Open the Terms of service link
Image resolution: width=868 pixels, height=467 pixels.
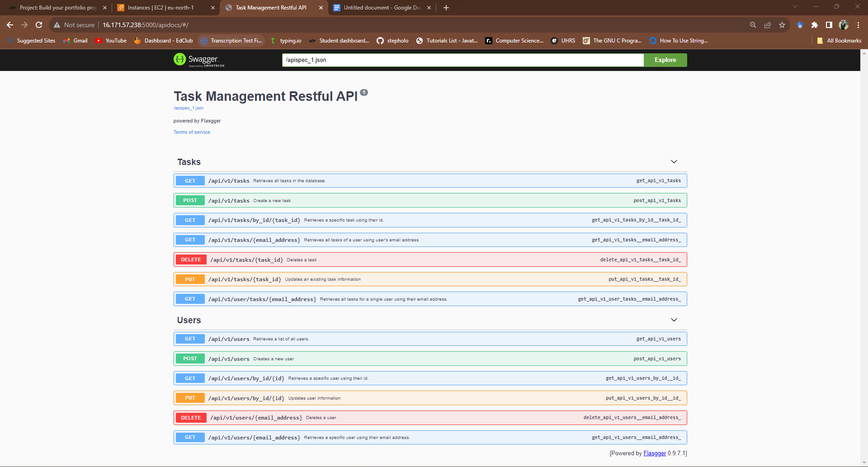[192, 132]
